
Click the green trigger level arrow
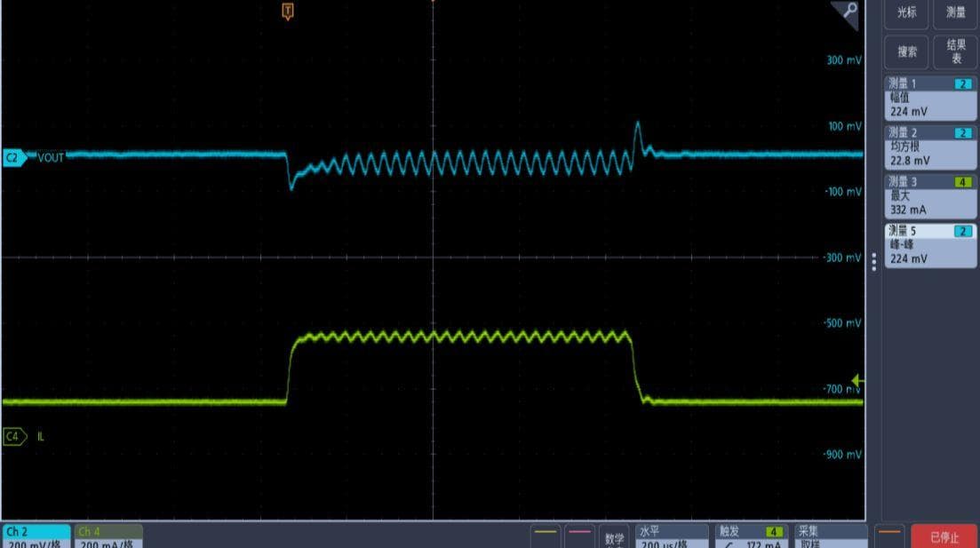(x=858, y=380)
